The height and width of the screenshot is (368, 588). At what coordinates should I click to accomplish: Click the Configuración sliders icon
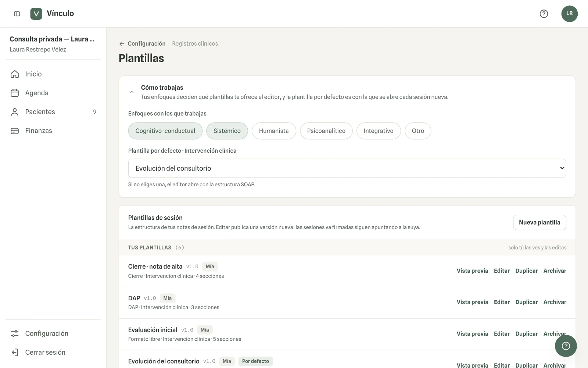point(15,333)
